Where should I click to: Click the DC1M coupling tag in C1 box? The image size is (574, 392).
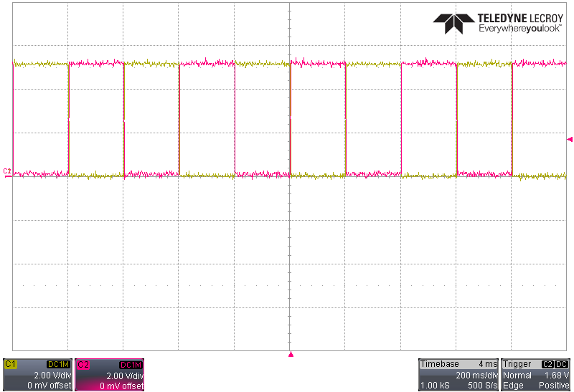[x=59, y=364]
